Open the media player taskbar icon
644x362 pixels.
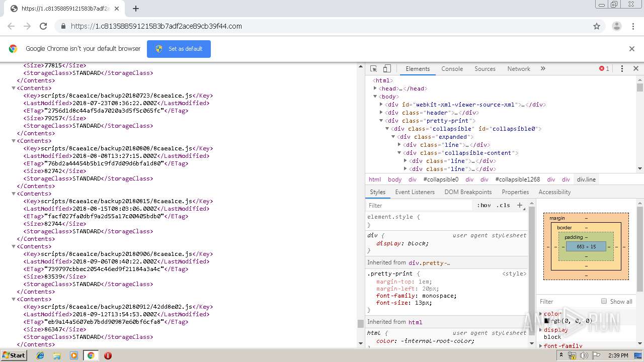74,355
